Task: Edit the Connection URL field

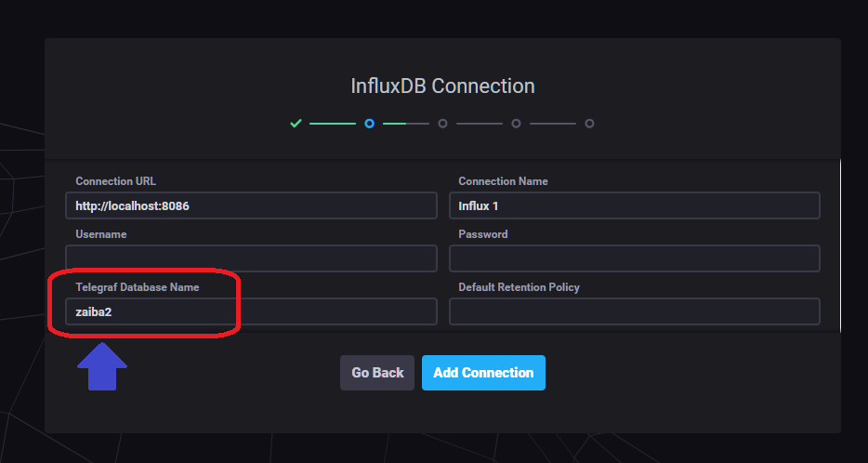Action: point(251,206)
